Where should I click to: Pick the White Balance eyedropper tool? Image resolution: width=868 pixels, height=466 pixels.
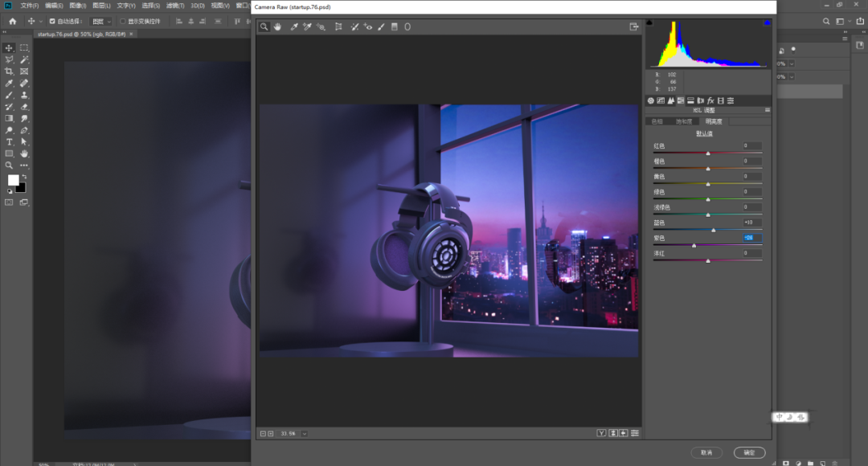(x=294, y=27)
